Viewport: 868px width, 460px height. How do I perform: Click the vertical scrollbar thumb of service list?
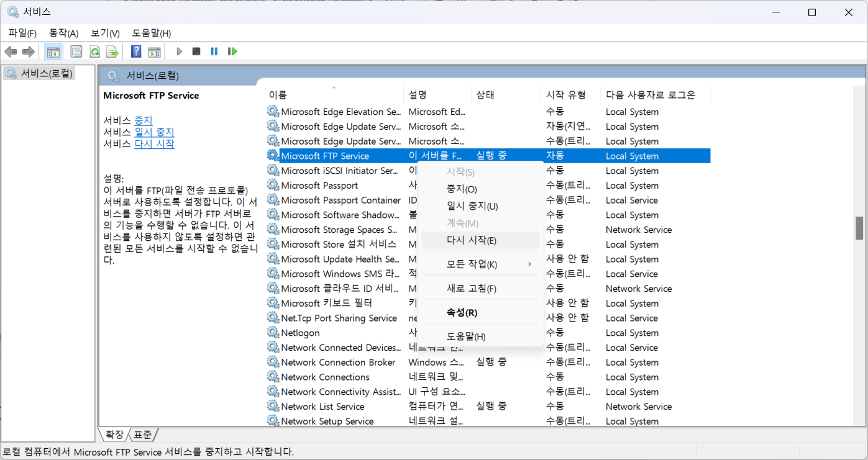tap(859, 228)
